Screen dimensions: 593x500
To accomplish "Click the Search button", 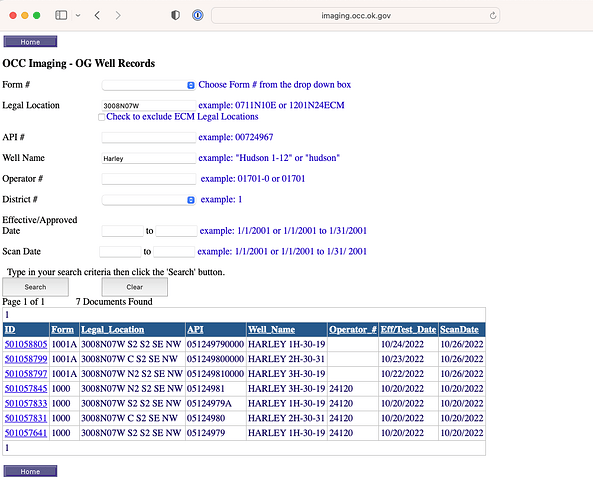I will click(x=36, y=287).
